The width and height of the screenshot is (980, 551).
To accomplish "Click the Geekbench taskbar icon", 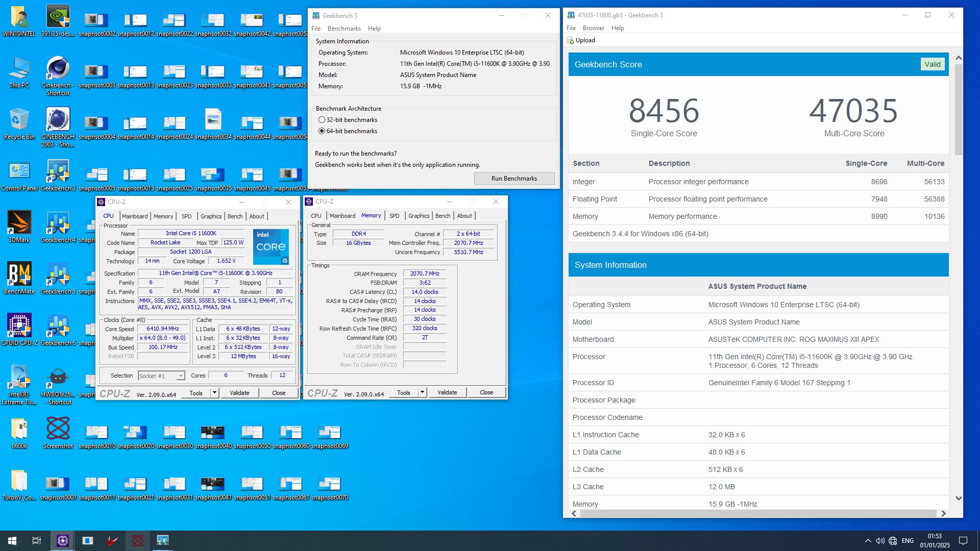I will click(x=162, y=540).
